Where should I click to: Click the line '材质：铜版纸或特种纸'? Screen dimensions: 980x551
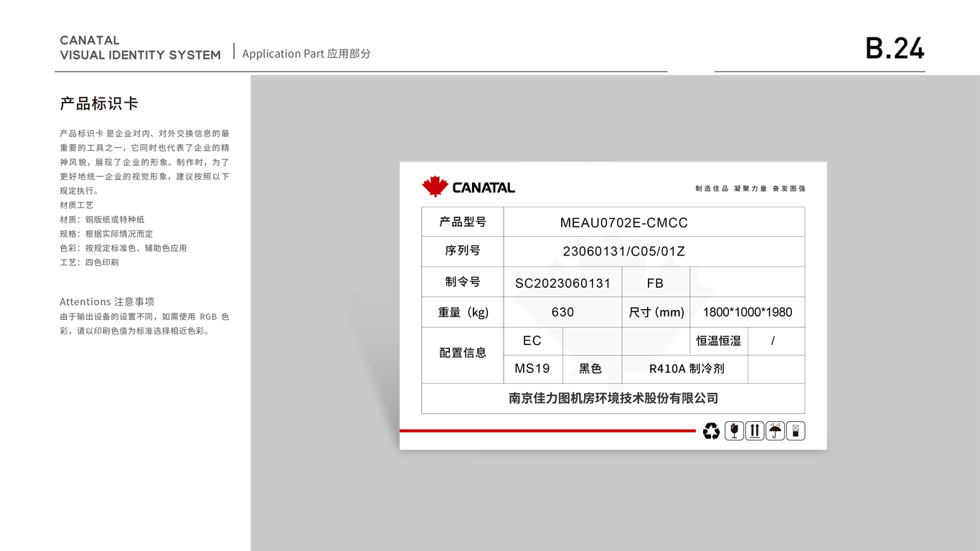pyautogui.click(x=103, y=220)
